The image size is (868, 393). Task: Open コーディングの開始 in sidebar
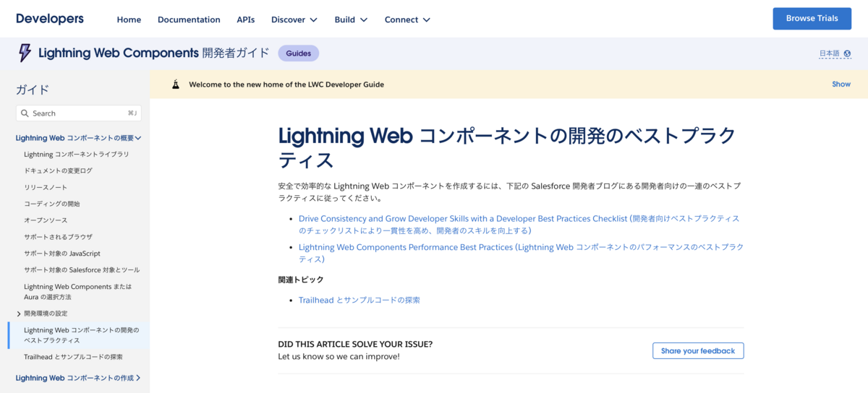pyautogui.click(x=52, y=204)
